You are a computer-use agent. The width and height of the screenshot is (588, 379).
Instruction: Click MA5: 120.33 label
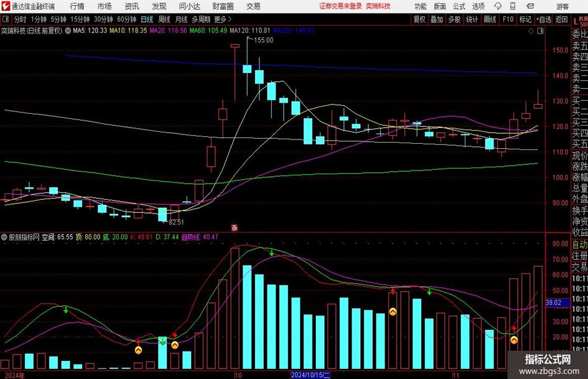(x=90, y=30)
